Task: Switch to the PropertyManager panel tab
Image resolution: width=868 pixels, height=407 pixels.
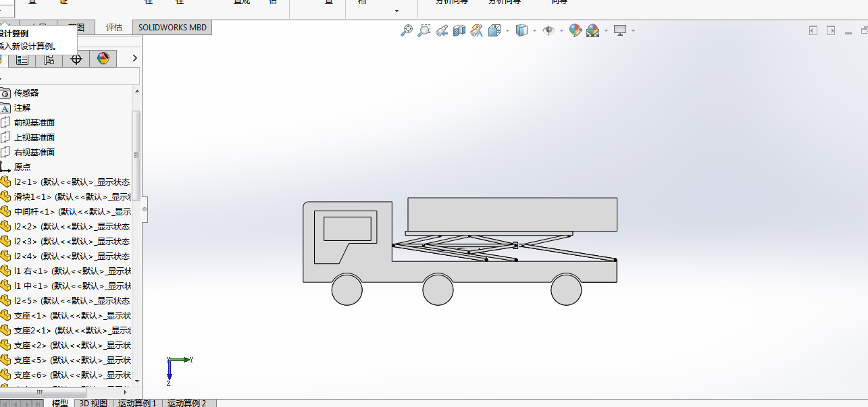Action: pyautogui.click(x=22, y=59)
